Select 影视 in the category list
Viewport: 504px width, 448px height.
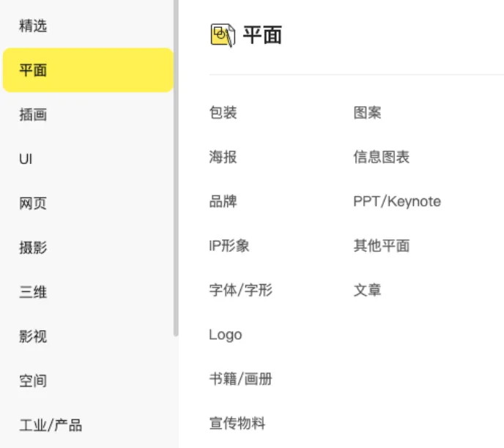tap(33, 337)
